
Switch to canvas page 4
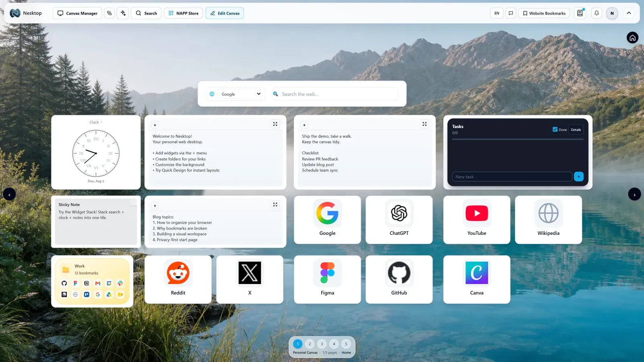334,344
